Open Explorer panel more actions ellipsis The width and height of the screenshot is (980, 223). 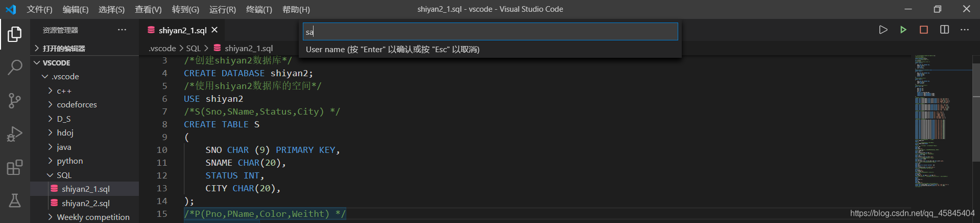pos(122,30)
